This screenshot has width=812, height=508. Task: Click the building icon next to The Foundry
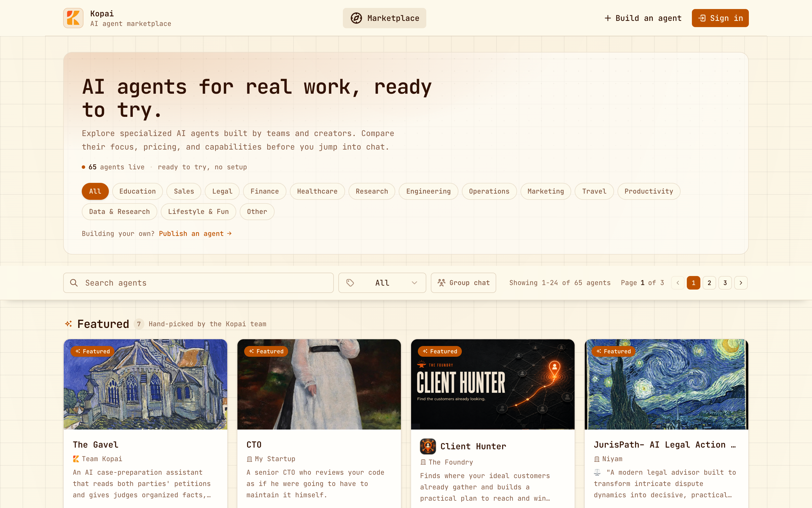[423, 462]
